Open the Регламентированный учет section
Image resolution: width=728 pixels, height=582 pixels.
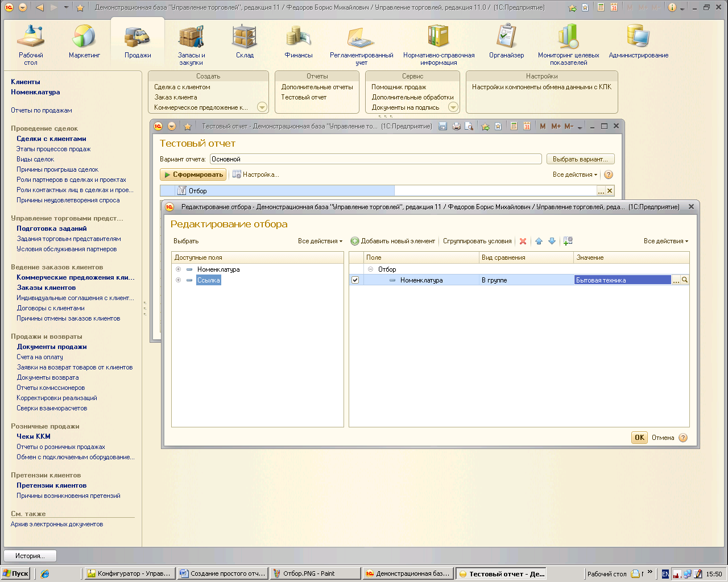(361, 45)
